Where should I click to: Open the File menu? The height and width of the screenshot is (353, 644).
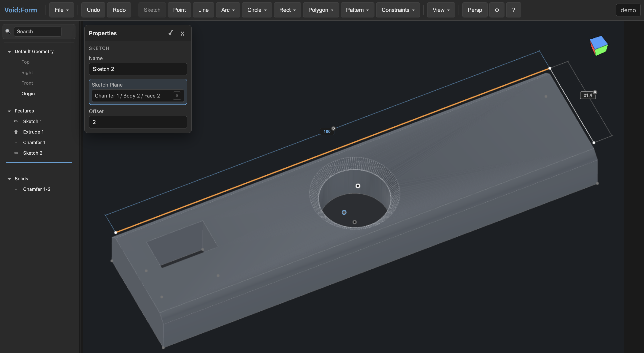click(x=62, y=10)
